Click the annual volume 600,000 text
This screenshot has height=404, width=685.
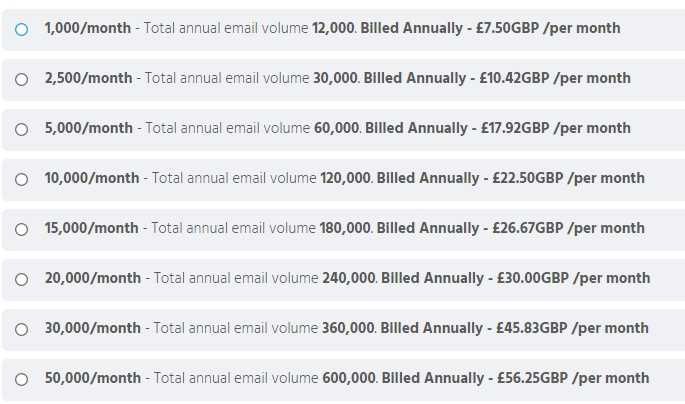349,378
